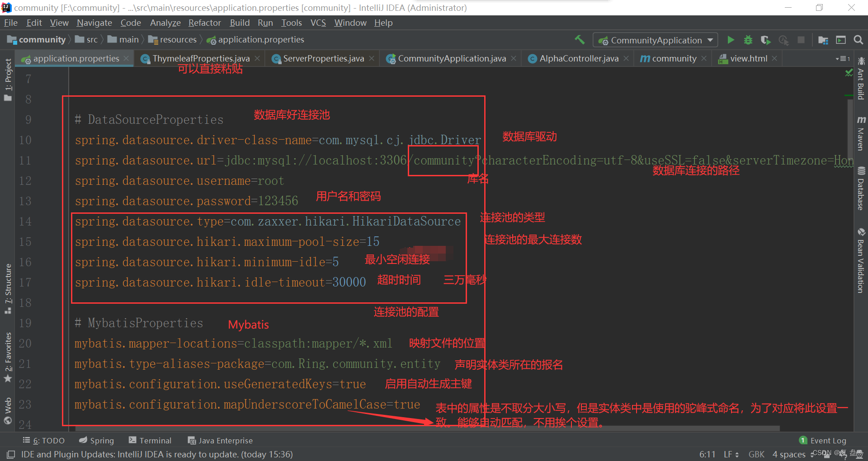The image size is (868, 461).
Task: Open Project Structure from the toolbar
Action: pyautogui.click(x=823, y=40)
